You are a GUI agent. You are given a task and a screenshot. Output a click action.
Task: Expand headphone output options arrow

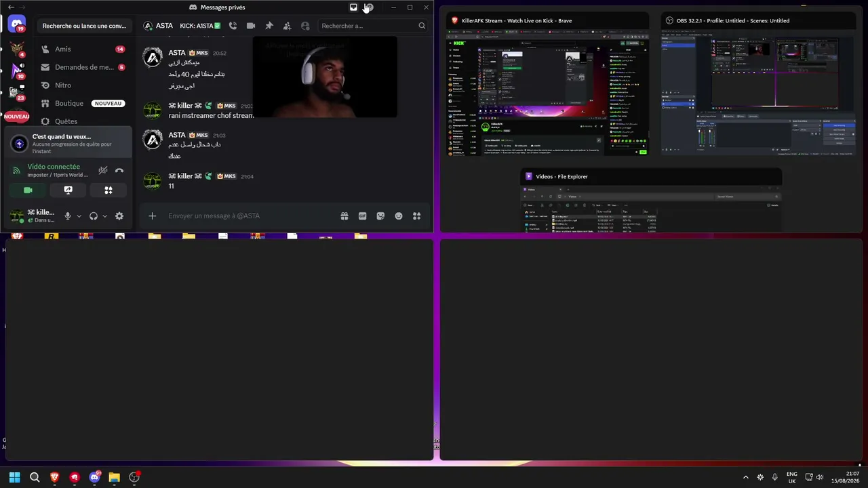tap(104, 216)
